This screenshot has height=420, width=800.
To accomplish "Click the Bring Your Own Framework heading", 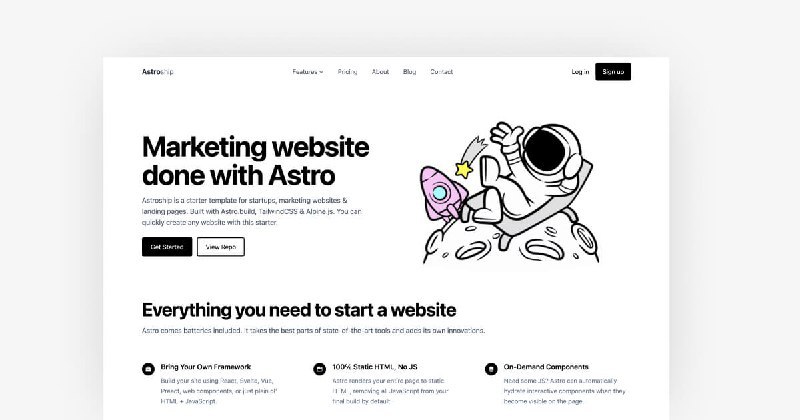I will click(x=206, y=366).
